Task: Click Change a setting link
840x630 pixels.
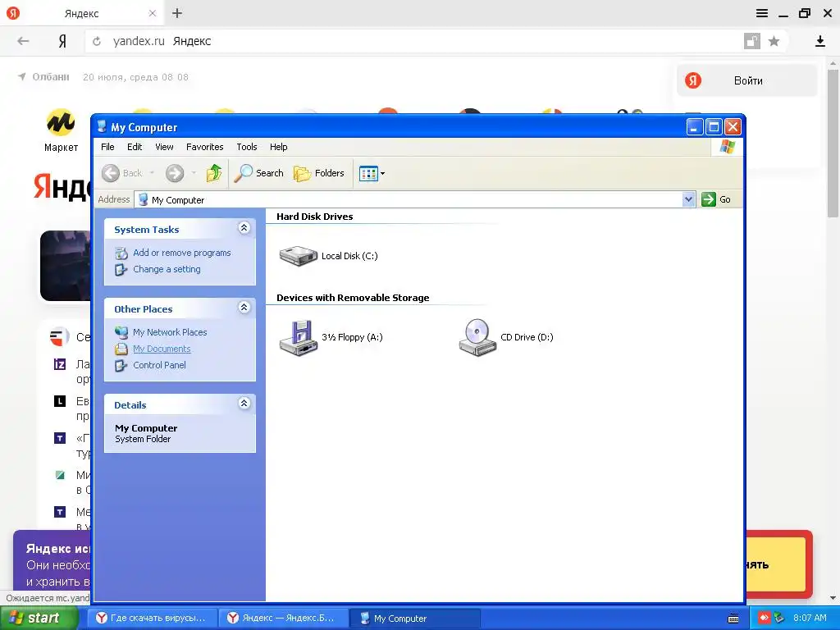Action: pyautogui.click(x=167, y=269)
